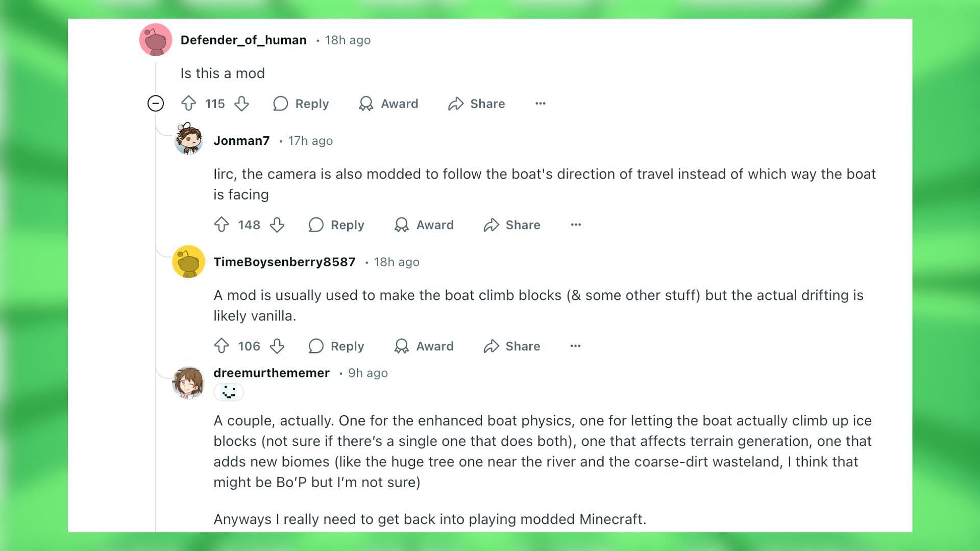Click the upvote arrow on Jonman7's comment
Image resolution: width=980 pixels, height=551 pixels.
[223, 224]
